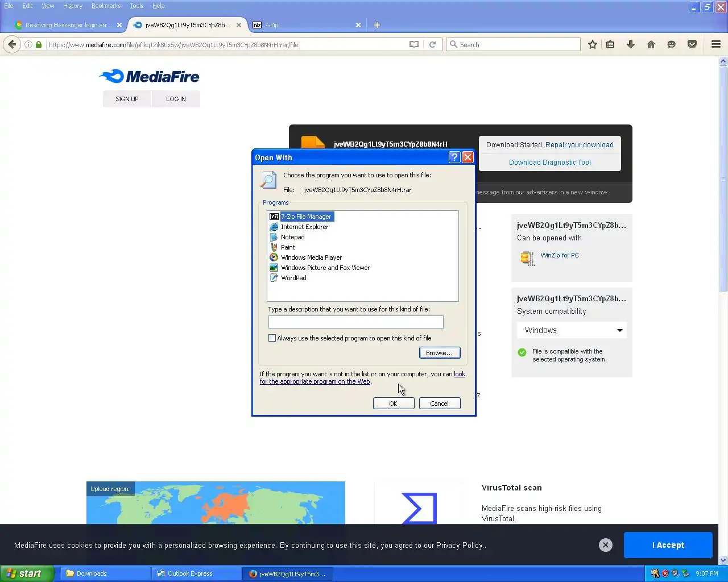
Task: Select Windows Picture and Fax Viewer
Action: (x=320, y=268)
